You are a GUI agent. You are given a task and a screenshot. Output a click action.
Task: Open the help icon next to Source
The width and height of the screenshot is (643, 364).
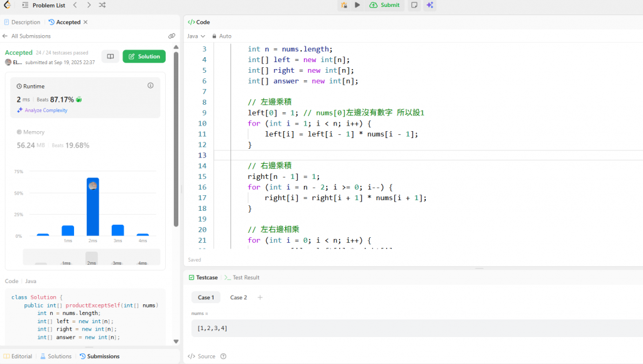(223, 356)
